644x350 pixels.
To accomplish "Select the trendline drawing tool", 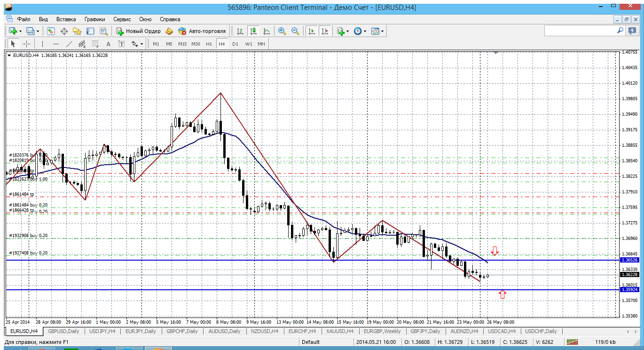I will [x=69, y=44].
